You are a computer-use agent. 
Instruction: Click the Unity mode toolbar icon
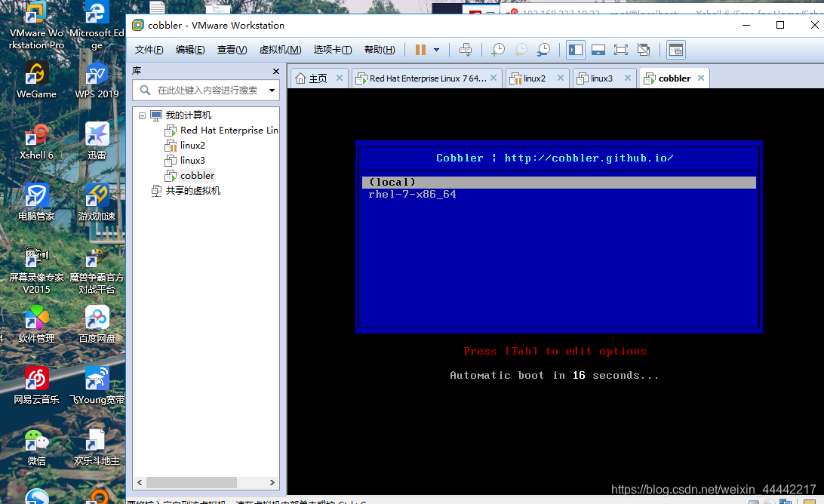tap(643, 50)
